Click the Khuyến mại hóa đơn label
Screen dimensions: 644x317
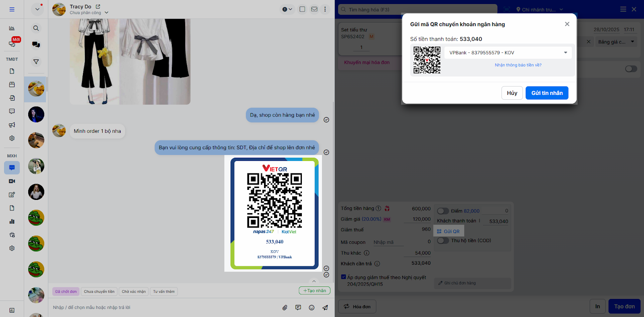tap(367, 62)
